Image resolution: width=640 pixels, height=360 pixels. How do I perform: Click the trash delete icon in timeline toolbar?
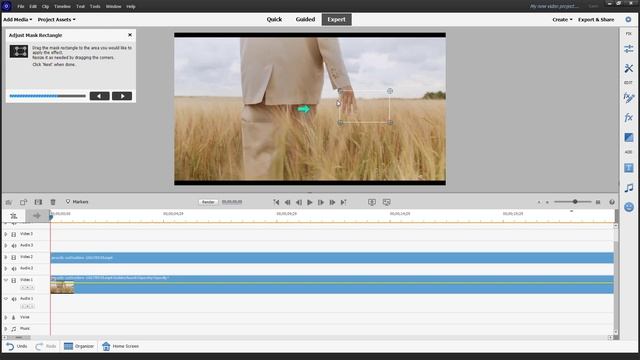(53, 202)
